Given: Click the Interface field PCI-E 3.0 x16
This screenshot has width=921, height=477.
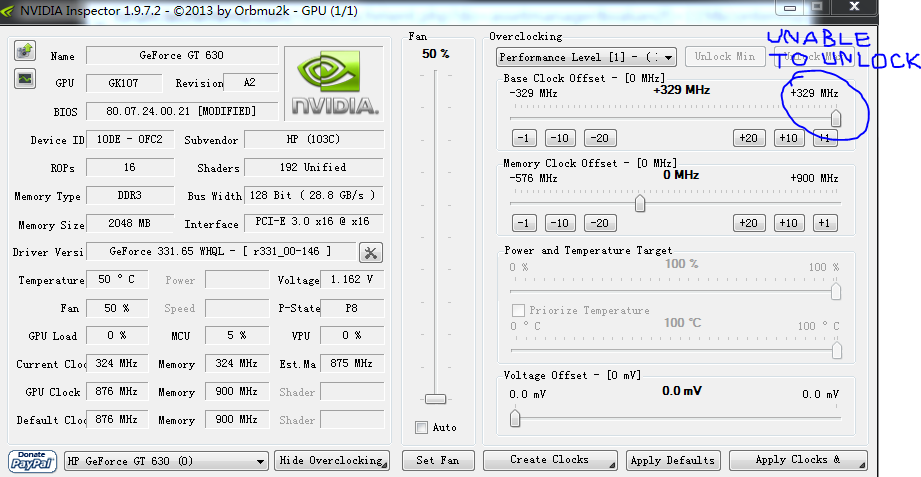Looking at the screenshot, I should pos(314,223).
